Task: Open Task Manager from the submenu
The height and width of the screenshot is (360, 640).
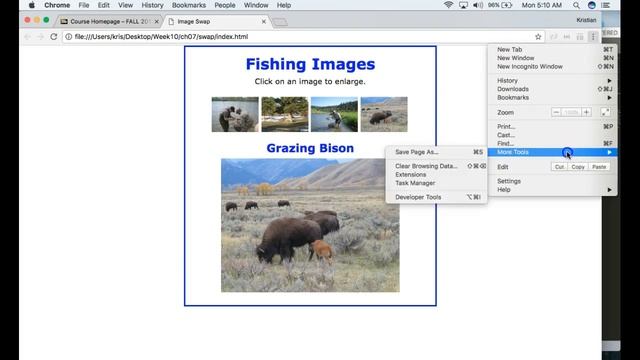Action: click(x=436, y=183)
